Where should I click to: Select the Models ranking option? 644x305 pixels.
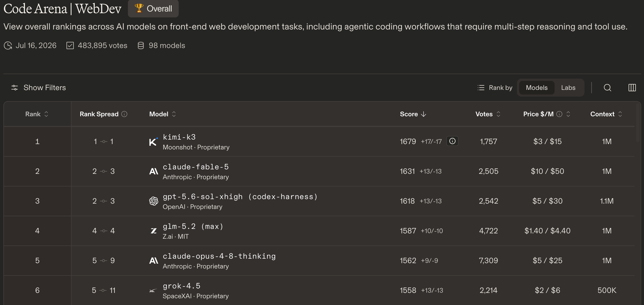click(x=537, y=88)
